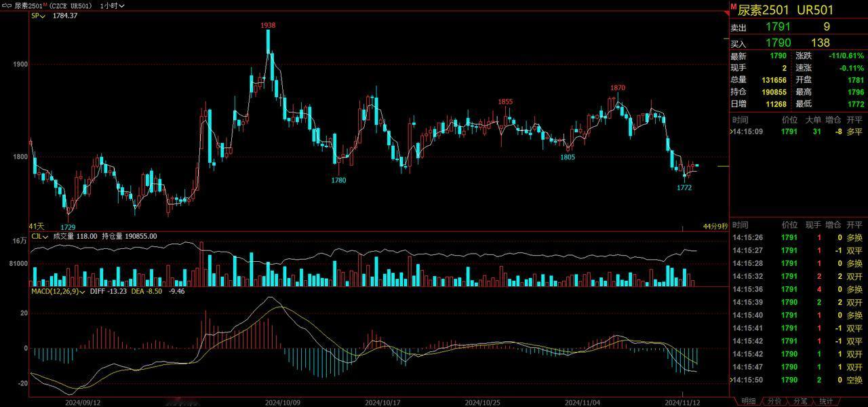Click the 最低 value 1772 in quote panel
The image size is (868, 407).
coord(856,104)
